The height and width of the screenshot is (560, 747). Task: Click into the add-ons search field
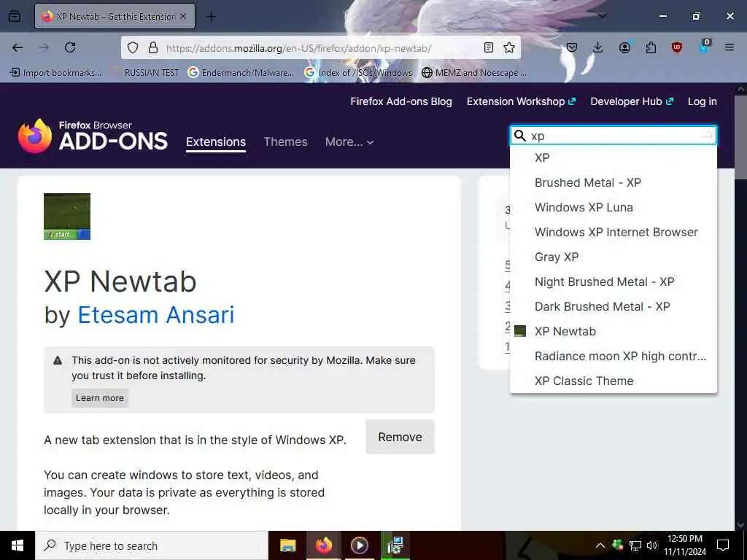tap(614, 136)
